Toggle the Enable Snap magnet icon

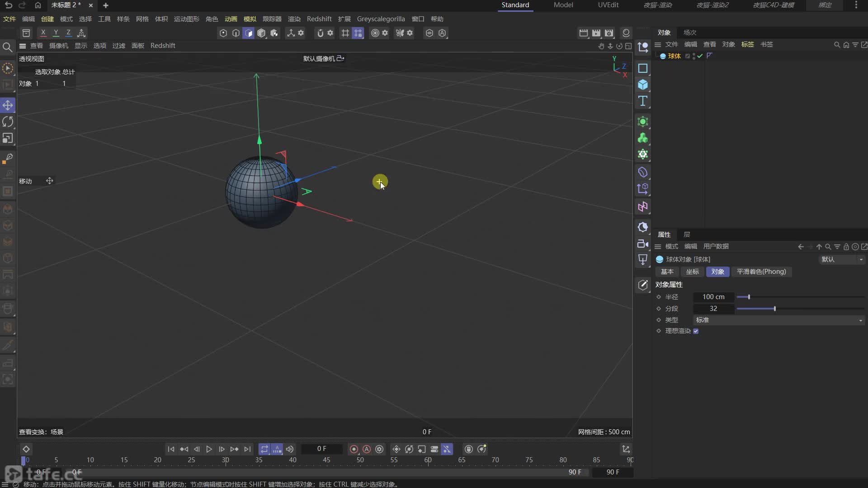pyautogui.click(x=320, y=33)
